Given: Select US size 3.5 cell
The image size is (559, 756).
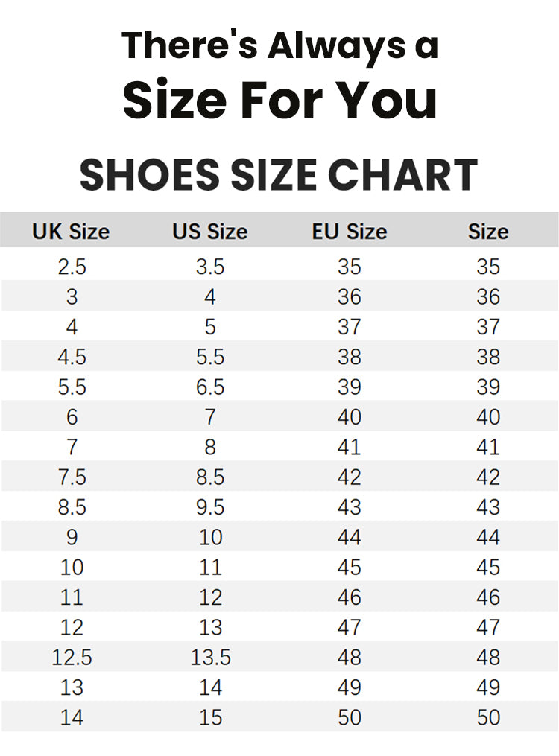Looking at the screenshot, I should (210, 267).
